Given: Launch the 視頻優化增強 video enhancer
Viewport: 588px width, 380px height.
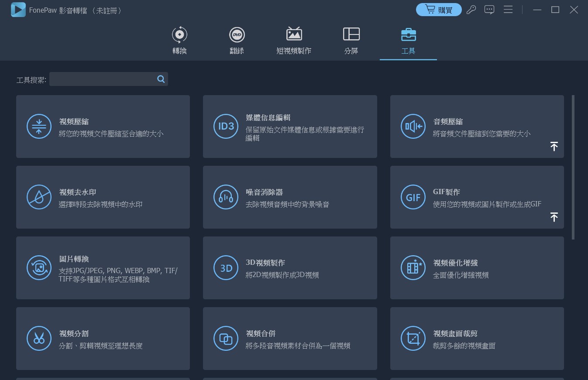Looking at the screenshot, I should 477,267.
